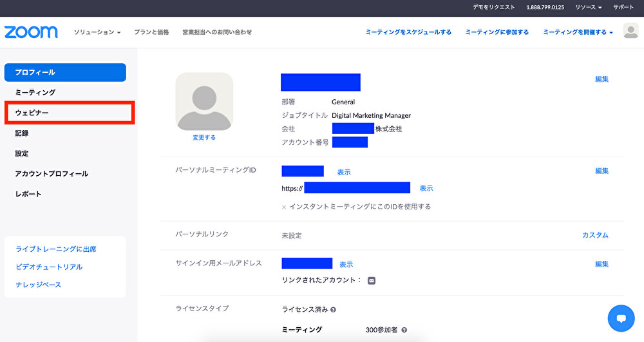The image size is (644, 342).
Task: Expand the ソリューション dropdown
Action: coord(97,32)
